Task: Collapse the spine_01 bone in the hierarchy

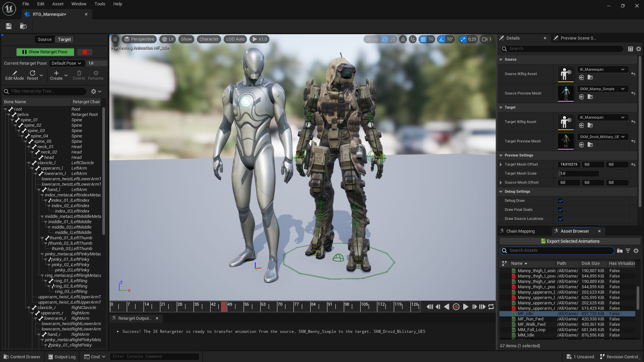Action: [x=12, y=120]
